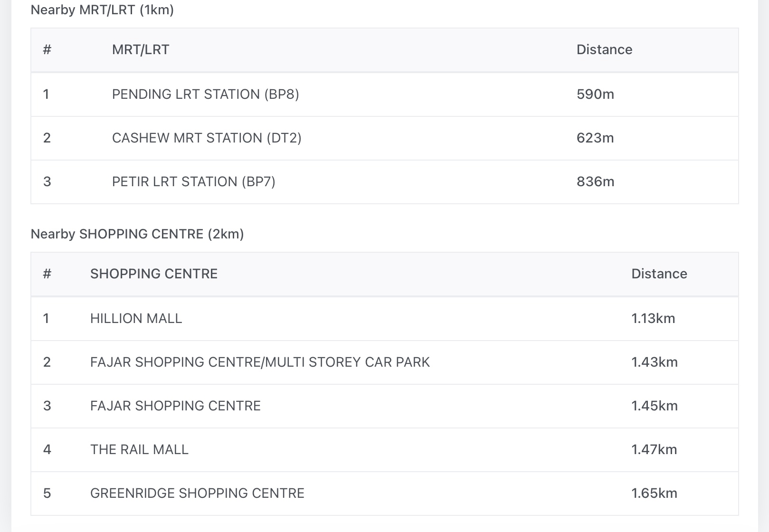The image size is (769, 532).
Task: Select the 1.13km distance value
Action: [653, 318]
